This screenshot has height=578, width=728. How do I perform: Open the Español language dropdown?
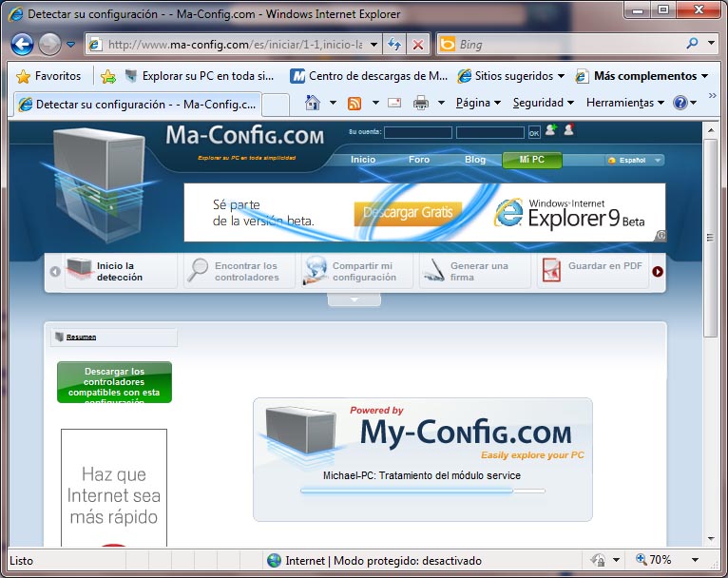[635, 160]
